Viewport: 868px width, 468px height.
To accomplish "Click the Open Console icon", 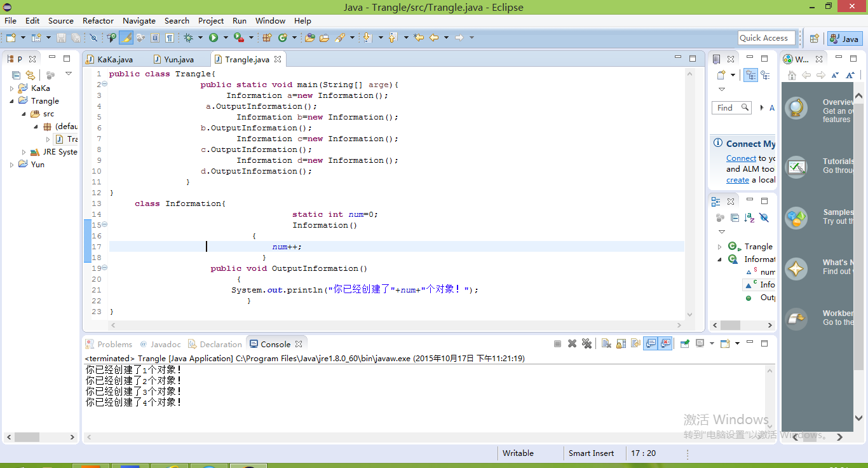I will pos(724,344).
